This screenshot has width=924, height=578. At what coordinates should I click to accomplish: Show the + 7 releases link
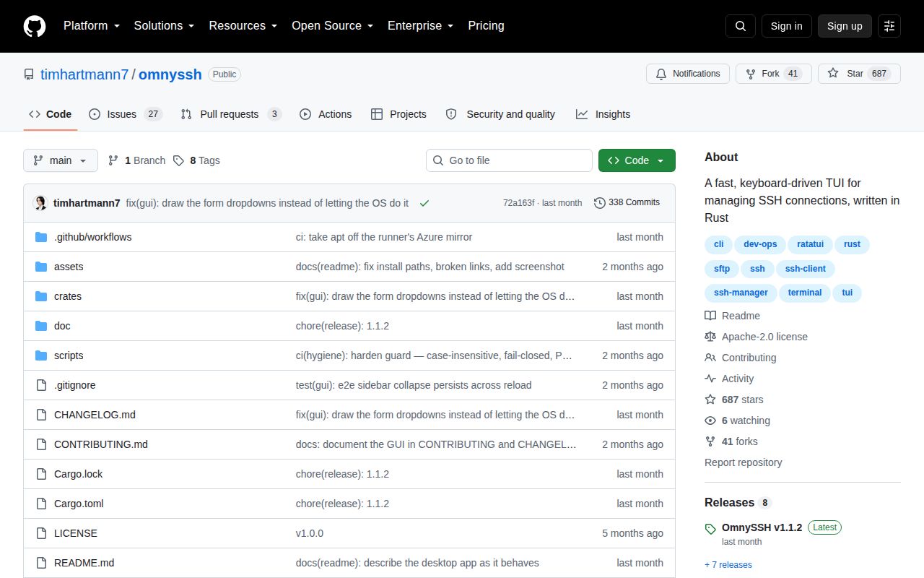pos(728,565)
